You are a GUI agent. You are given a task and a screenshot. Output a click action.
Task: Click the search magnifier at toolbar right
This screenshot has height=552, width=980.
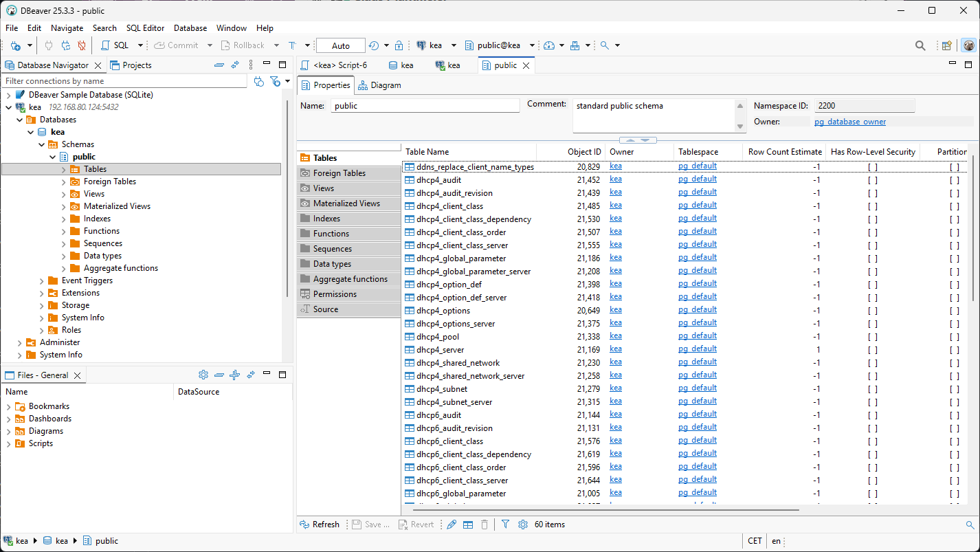point(920,45)
